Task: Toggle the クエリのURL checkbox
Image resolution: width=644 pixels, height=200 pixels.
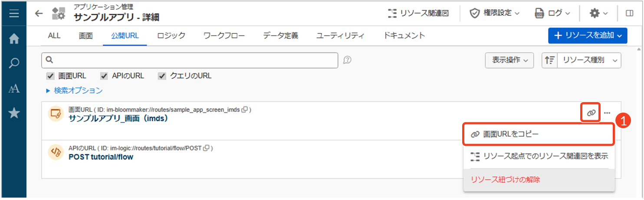Action: (x=162, y=76)
